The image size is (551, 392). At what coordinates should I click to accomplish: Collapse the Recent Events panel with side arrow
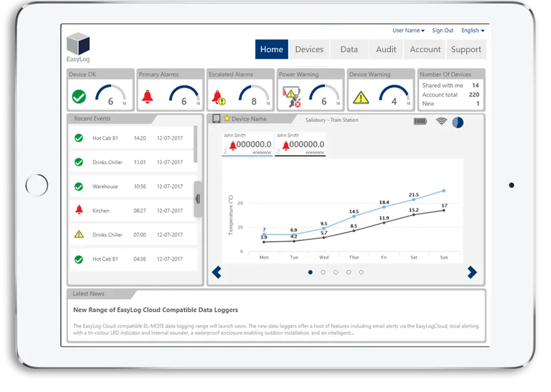click(x=198, y=199)
